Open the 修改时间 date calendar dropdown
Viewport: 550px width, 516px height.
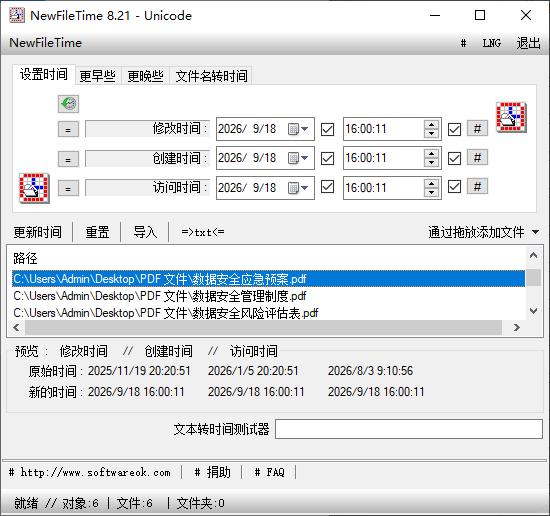298,129
